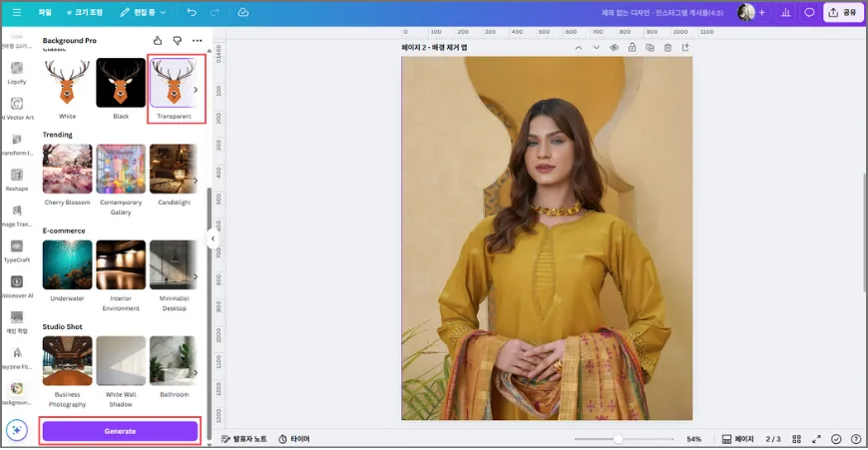Image resolution: width=868 pixels, height=450 pixels.
Task: Open 발표자 노트 presenter notes
Action: coord(244,439)
